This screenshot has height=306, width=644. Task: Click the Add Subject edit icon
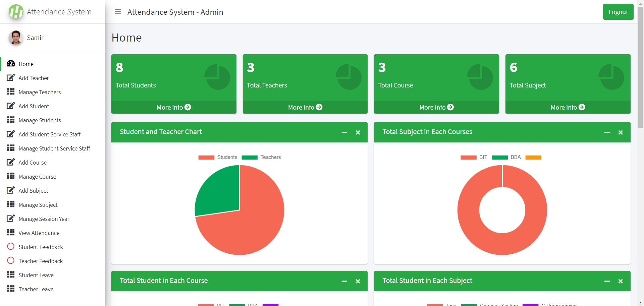point(11,190)
